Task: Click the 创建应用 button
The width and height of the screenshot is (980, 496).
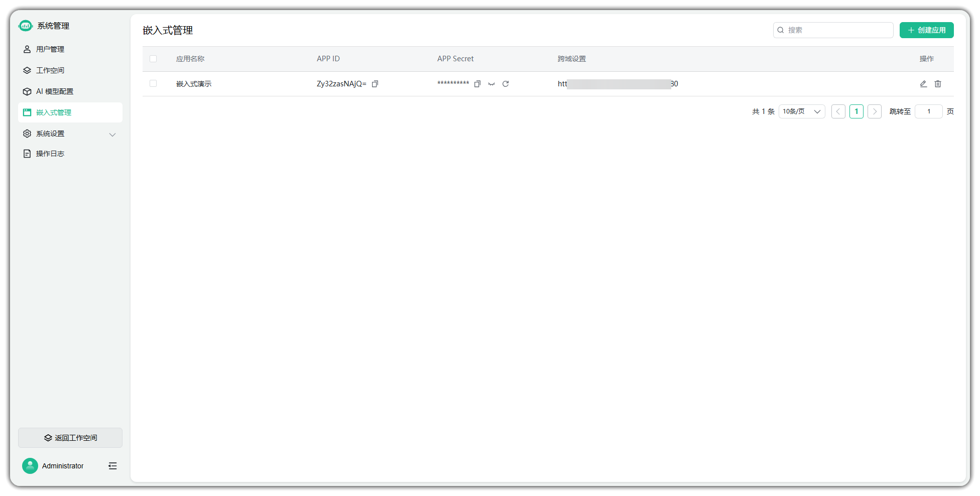Action: (926, 30)
